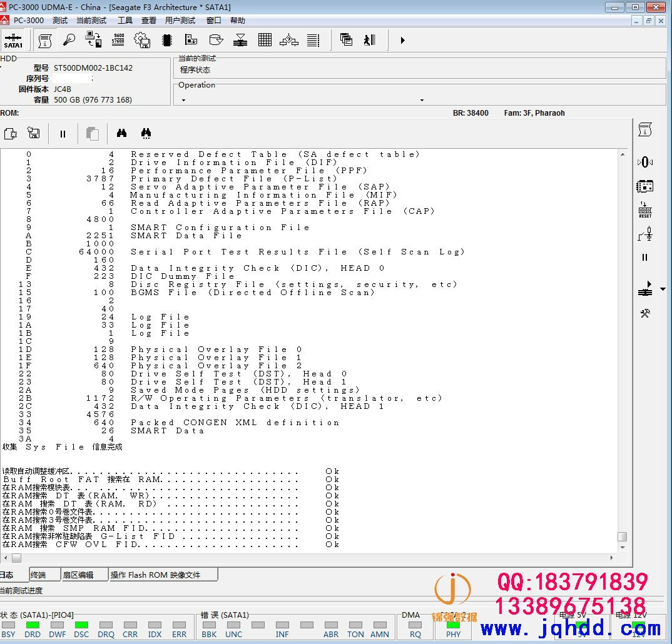This screenshot has width=672, height=644.
Task: Click the "Fam: 3F, Pharaoh" text
Action: [x=534, y=113]
